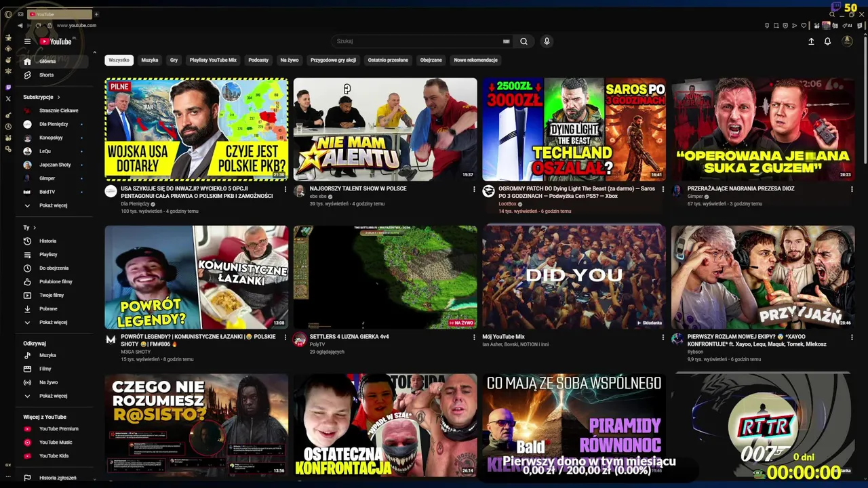Open the notifications bell
This screenshot has height=488, width=868.
click(x=827, y=41)
